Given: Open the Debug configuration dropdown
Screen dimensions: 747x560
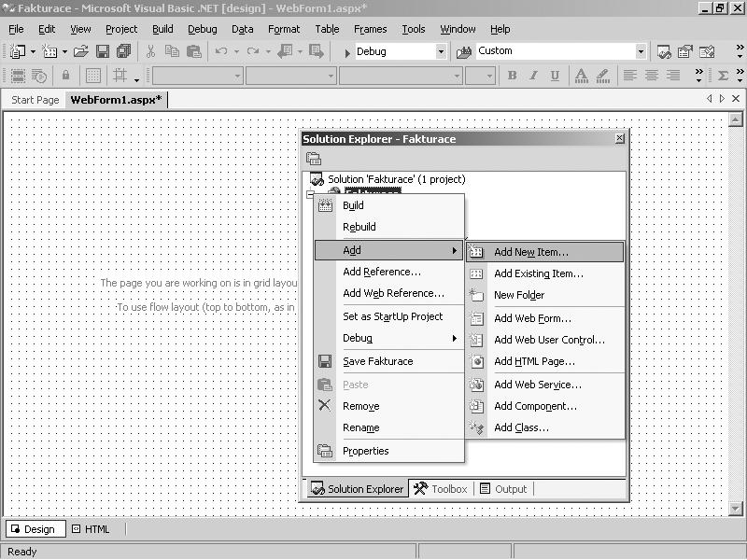Looking at the screenshot, I should pos(441,51).
